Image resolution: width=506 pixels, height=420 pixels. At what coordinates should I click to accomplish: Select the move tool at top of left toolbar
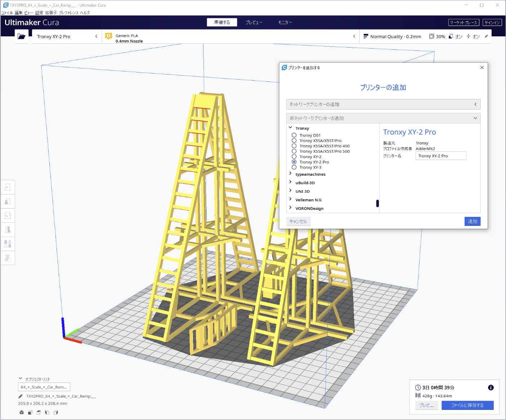tap(8, 187)
